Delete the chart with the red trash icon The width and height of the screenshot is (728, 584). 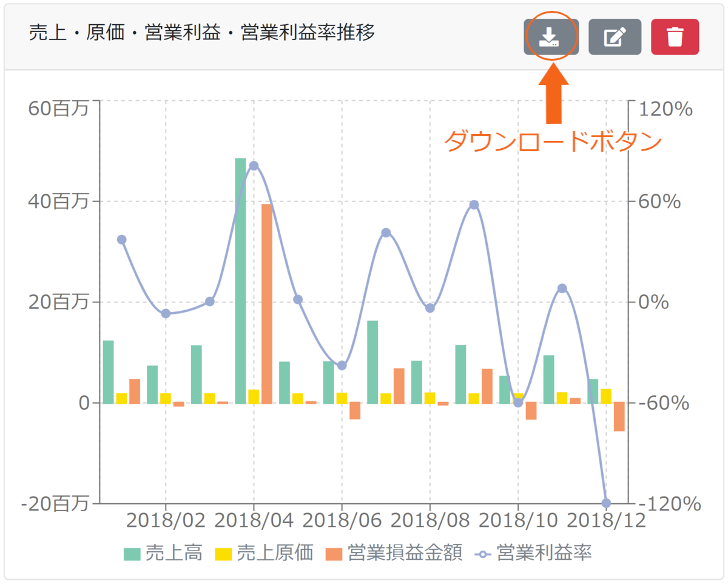click(675, 37)
